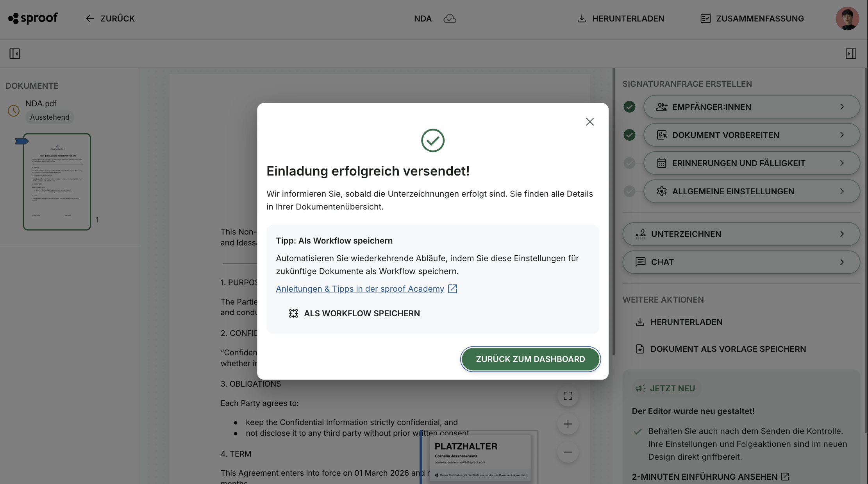868x484 pixels.
Task: Click ZURÜCK ZUM DASHBOARD button
Action: click(530, 359)
